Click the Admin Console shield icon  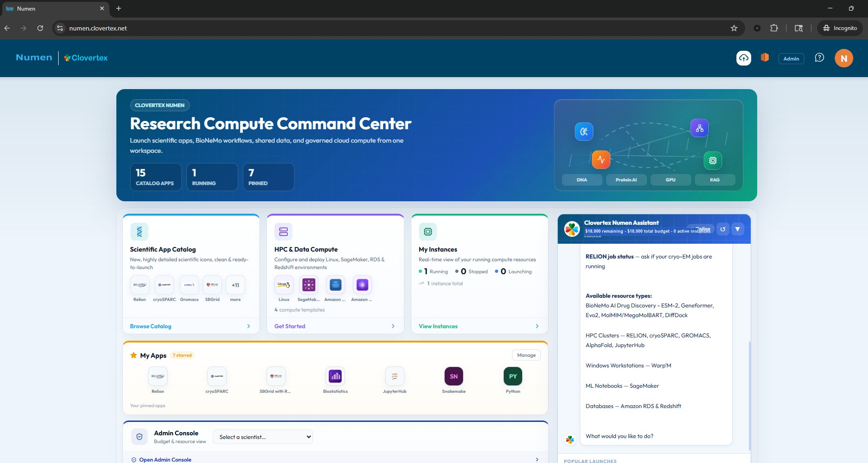pos(139,437)
